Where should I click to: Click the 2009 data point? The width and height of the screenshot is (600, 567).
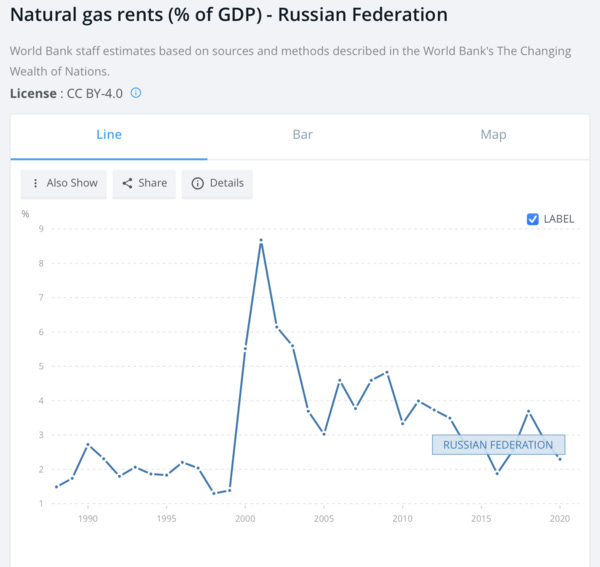(387, 372)
